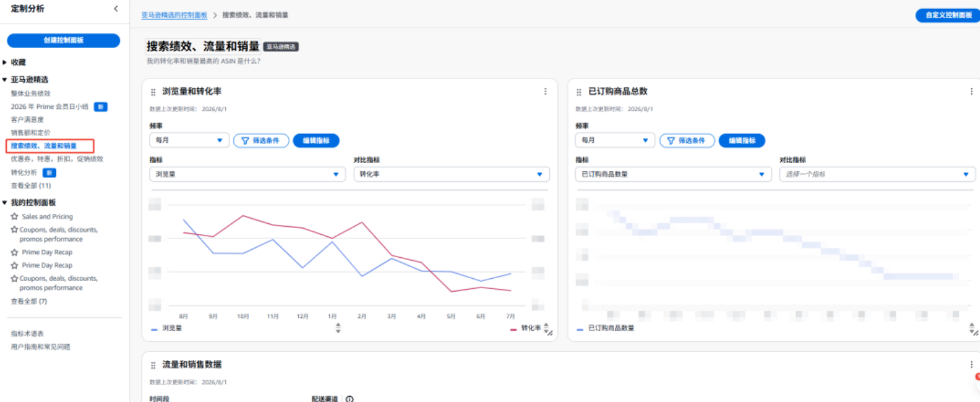
Task: Click 编辑指标 in 已订购商品总数 card
Action: click(x=742, y=141)
